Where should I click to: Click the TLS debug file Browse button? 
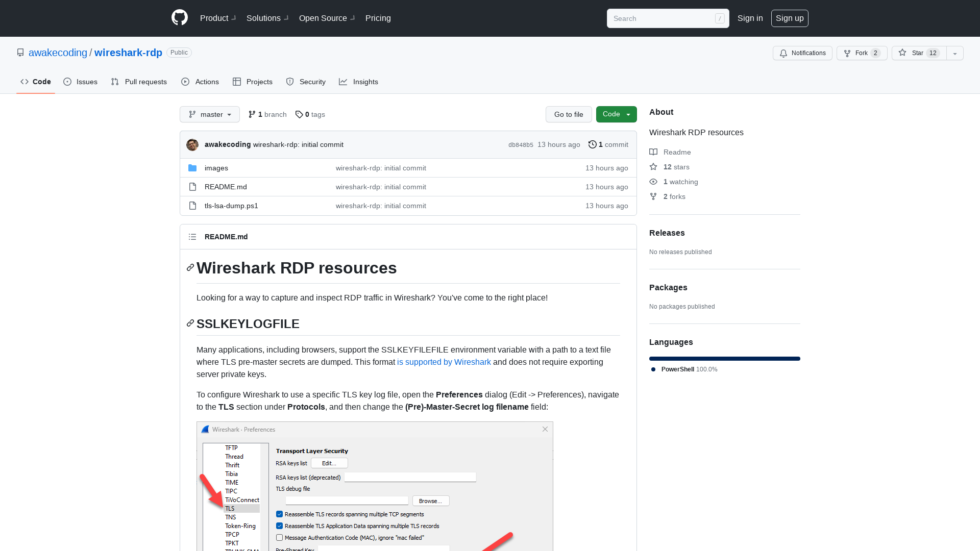click(430, 500)
